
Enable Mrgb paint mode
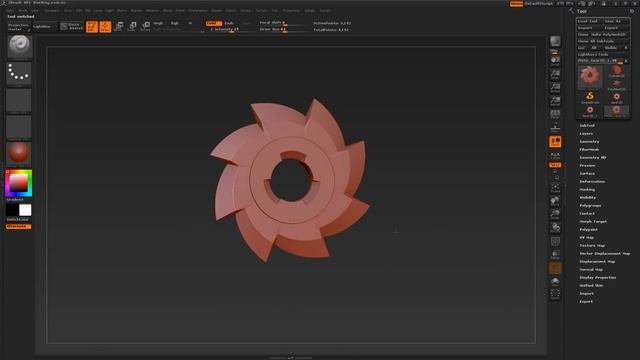(x=158, y=23)
